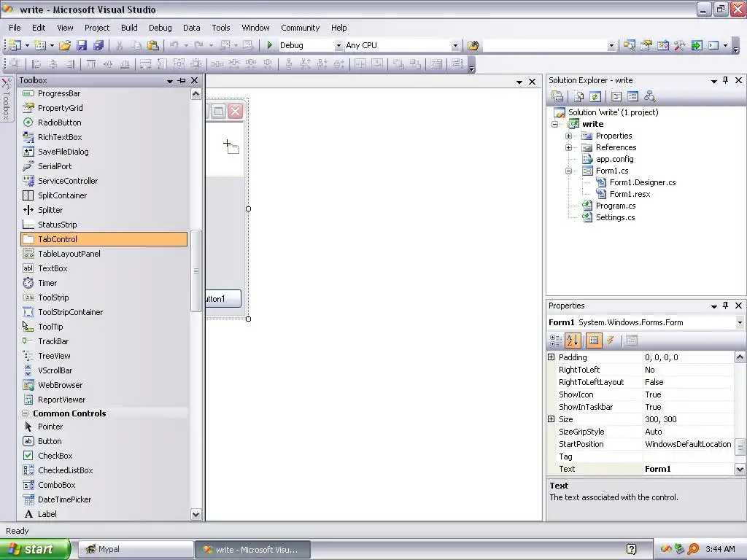Show events with the lightning bolt icon
This screenshot has width=747, height=560.
611,340
